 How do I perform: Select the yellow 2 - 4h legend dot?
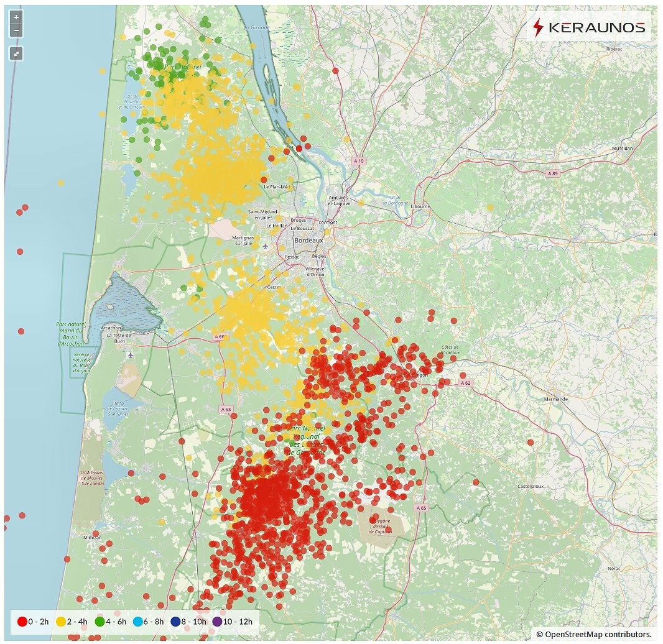tap(61, 621)
